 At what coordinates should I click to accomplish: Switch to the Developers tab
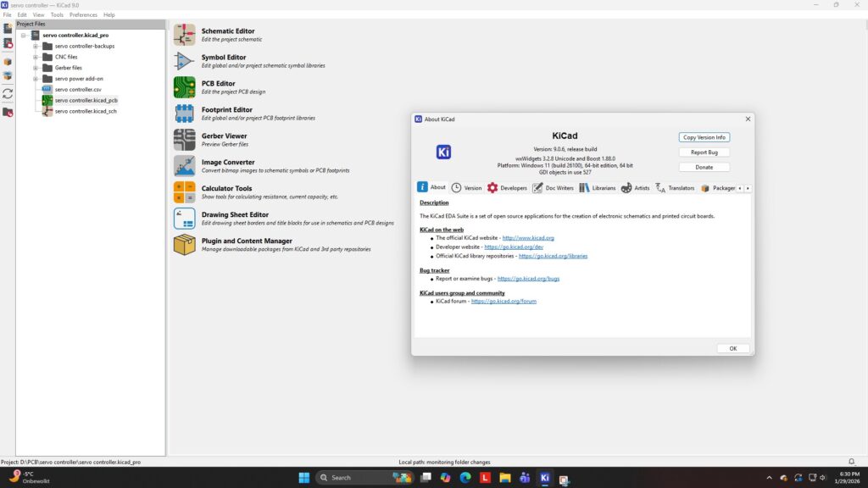point(507,187)
